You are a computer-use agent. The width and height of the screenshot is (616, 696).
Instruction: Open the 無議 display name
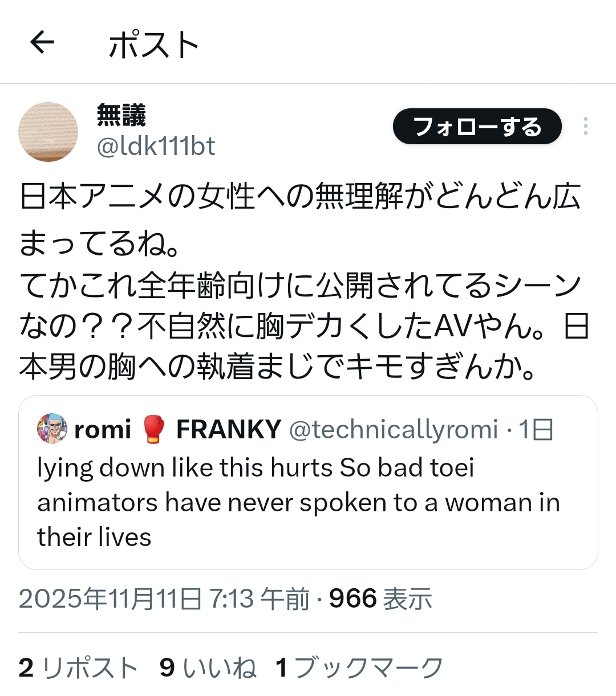tap(121, 115)
